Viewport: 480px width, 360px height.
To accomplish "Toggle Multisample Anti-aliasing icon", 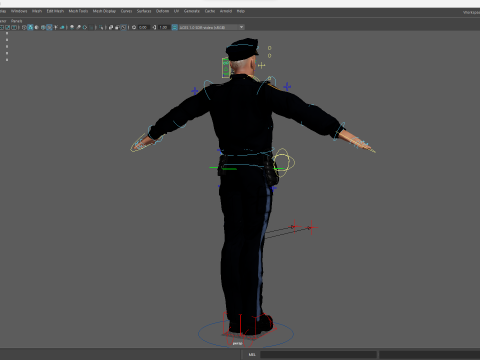I will [x=85, y=27].
